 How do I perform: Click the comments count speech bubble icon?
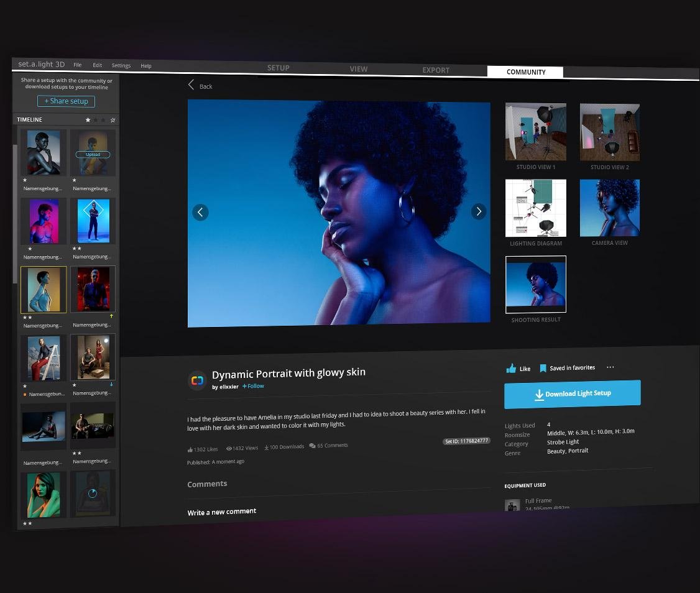[312, 446]
